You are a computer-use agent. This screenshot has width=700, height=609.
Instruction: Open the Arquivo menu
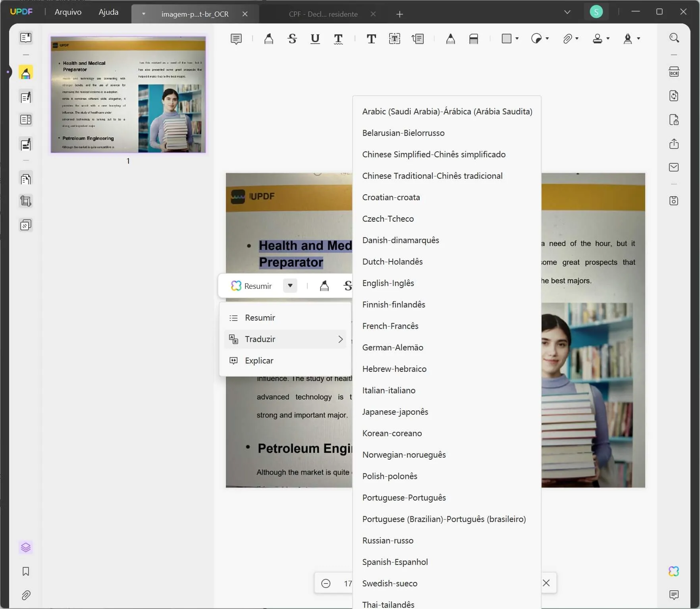[x=68, y=12]
